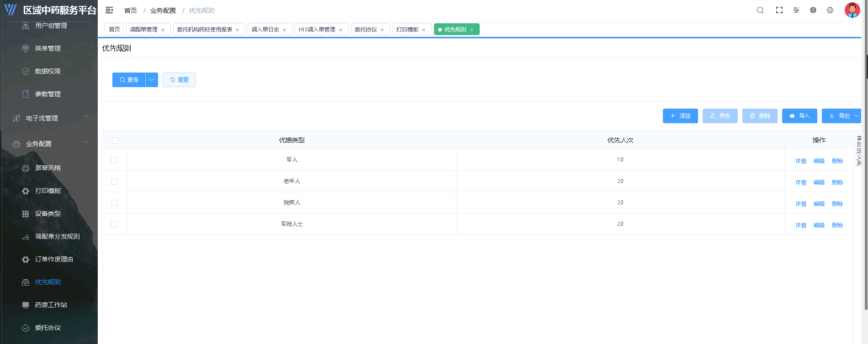This screenshot has width=868, height=344.
Task: Click 编辑 in the 老年人 row
Action: coord(819,182)
